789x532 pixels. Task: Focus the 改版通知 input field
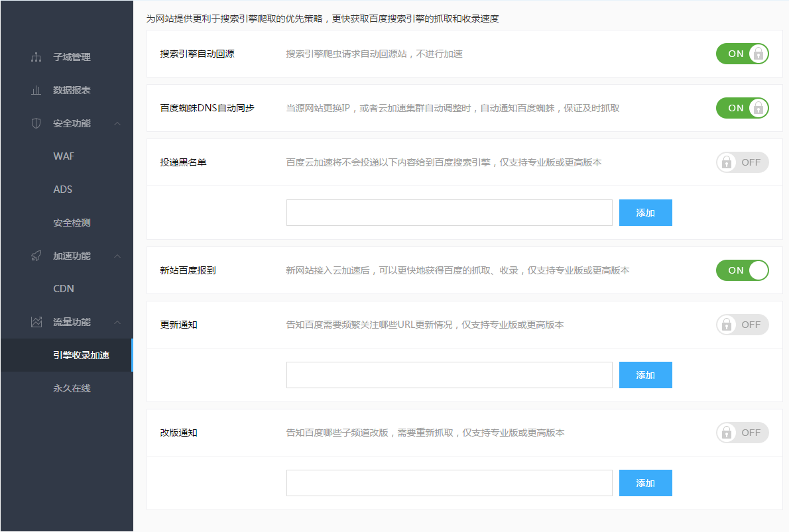450,483
